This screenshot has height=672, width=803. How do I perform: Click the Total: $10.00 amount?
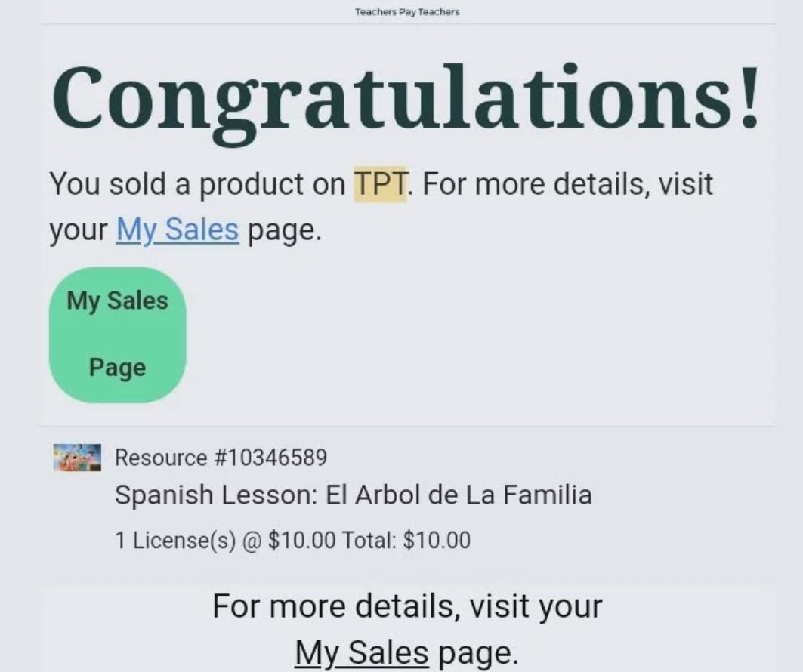(406, 541)
